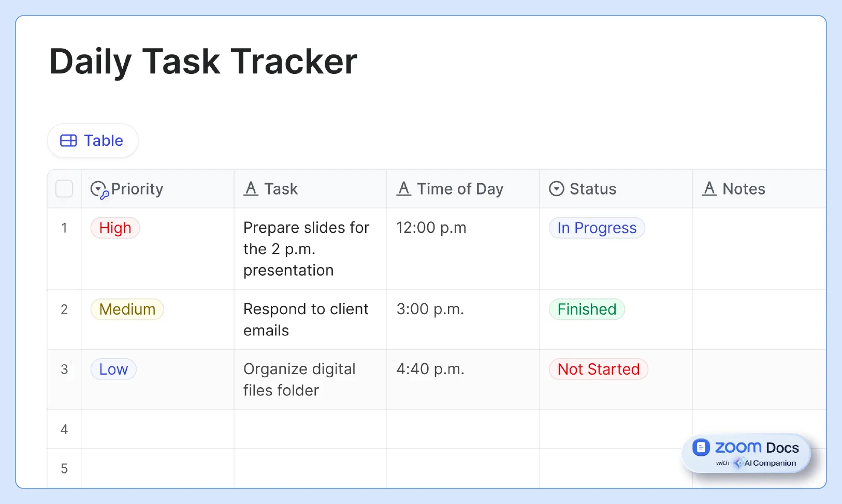Image resolution: width=842 pixels, height=504 pixels.
Task: Click the empty Notes cell in row 1
Action: [x=759, y=249]
